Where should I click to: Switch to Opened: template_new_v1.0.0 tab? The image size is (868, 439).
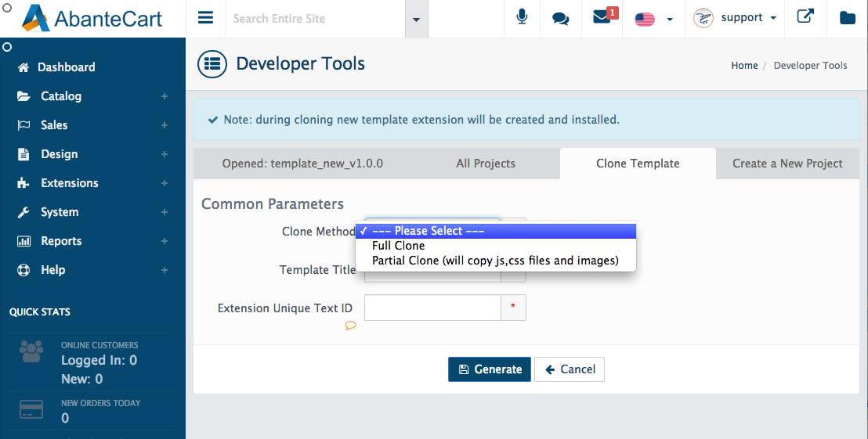302,163
